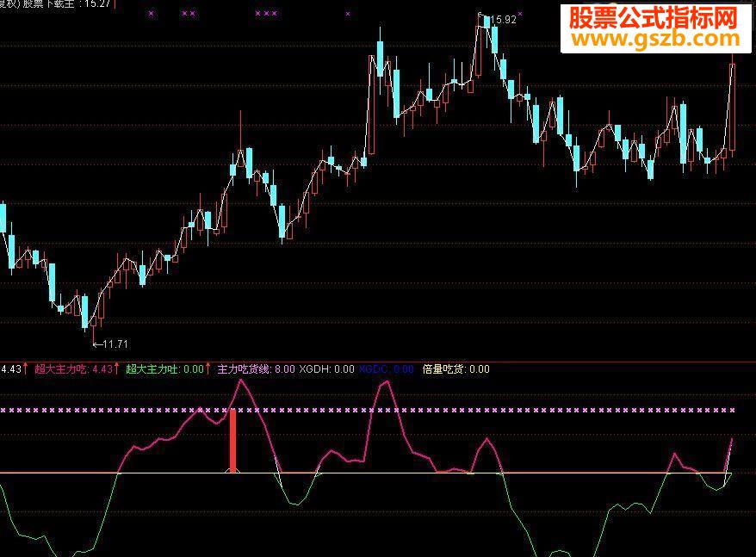Click the 股票下载王 :15.27 header text
The image size is (756, 557).
coord(67,3)
